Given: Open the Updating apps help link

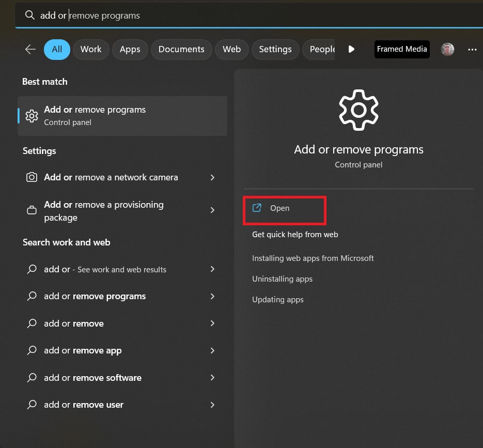Looking at the screenshot, I should [278, 299].
